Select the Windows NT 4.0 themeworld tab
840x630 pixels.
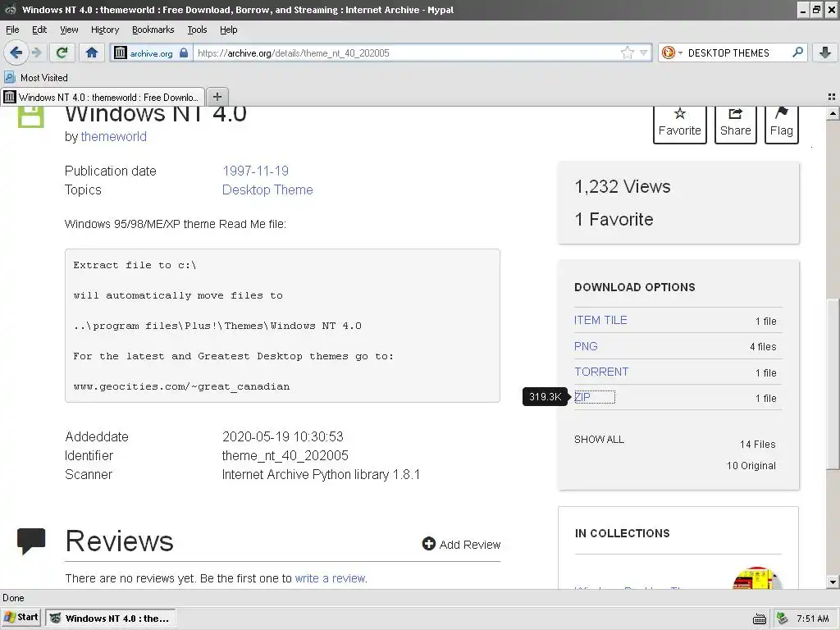(x=103, y=97)
